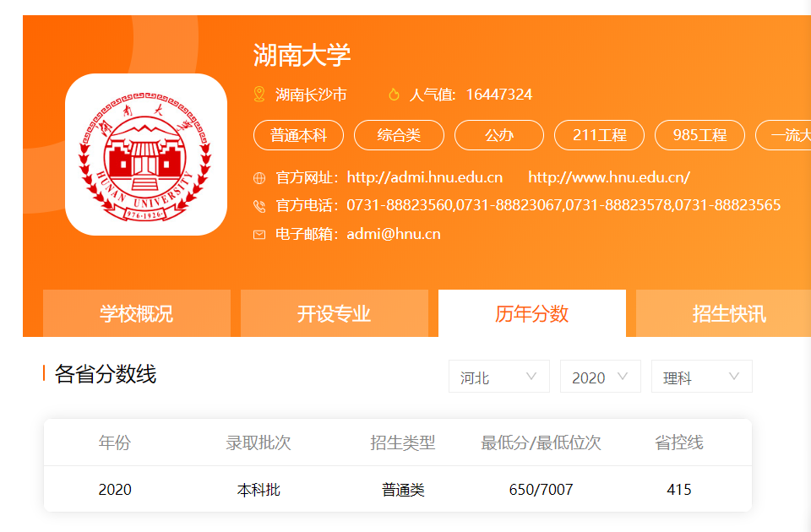The image size is (811, 532).
Task: Click the 2020 cell in the table row
Action: pos(115,489)
